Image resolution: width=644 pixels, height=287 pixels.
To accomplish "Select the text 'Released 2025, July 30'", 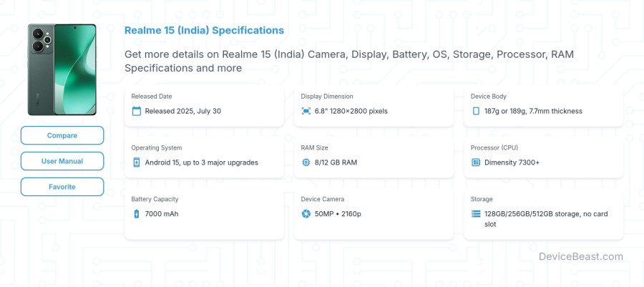I will coord(182,111).
